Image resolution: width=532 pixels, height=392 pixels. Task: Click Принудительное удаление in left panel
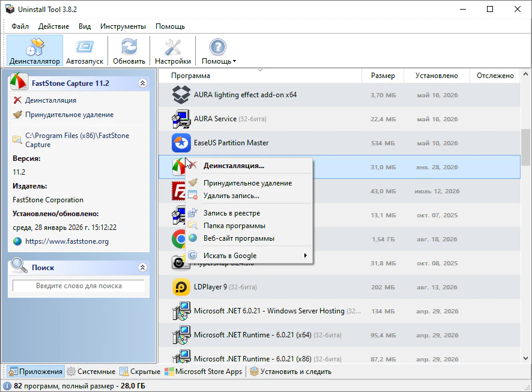coord(70,115)
